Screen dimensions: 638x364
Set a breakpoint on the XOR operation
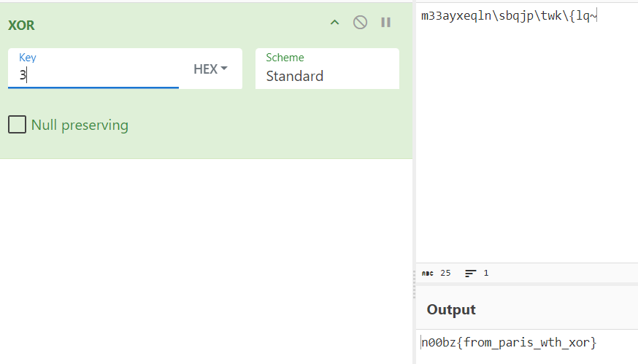coord(385,23)
